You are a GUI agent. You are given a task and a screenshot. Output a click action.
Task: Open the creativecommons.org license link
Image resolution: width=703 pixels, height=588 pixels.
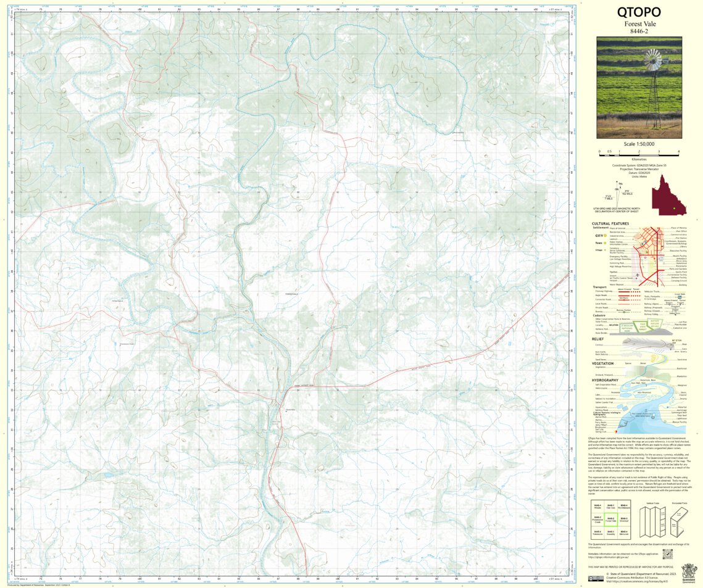pyautogui.click(x=639, y=582)
